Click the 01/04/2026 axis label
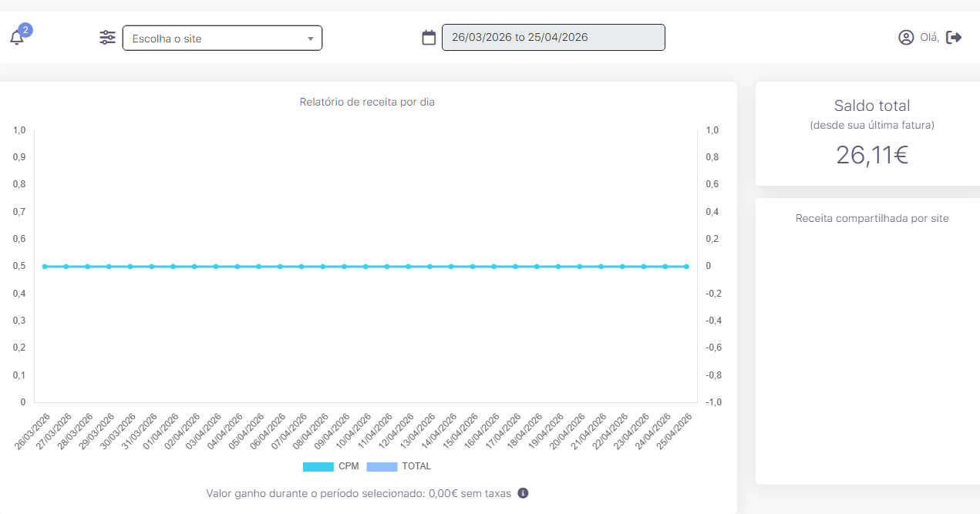The width and height of the screenshot is (980, 514). pos(161,432)
